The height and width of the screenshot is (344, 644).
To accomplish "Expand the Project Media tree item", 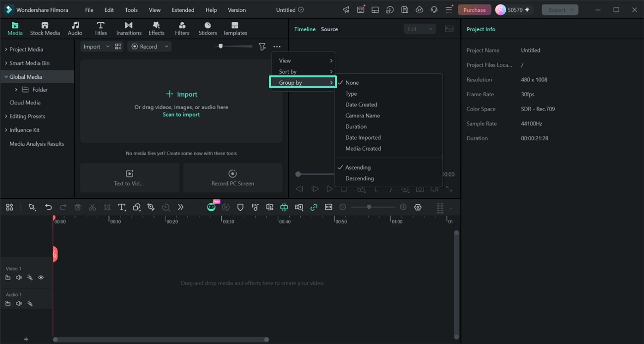I will (6, 50).
